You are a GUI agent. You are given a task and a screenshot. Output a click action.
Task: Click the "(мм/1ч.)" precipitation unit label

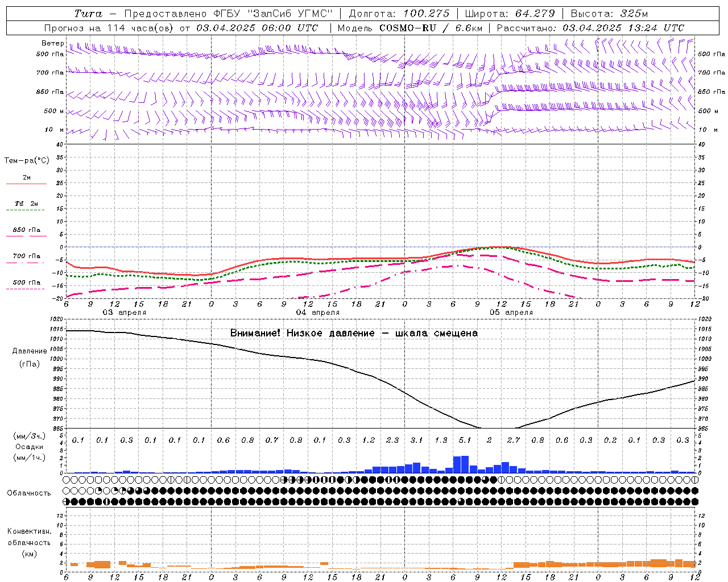pos(29,458)
